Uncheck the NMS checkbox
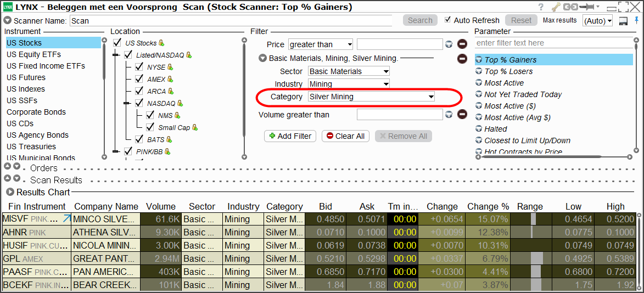 pyautogui.click(x=150, y=115)
